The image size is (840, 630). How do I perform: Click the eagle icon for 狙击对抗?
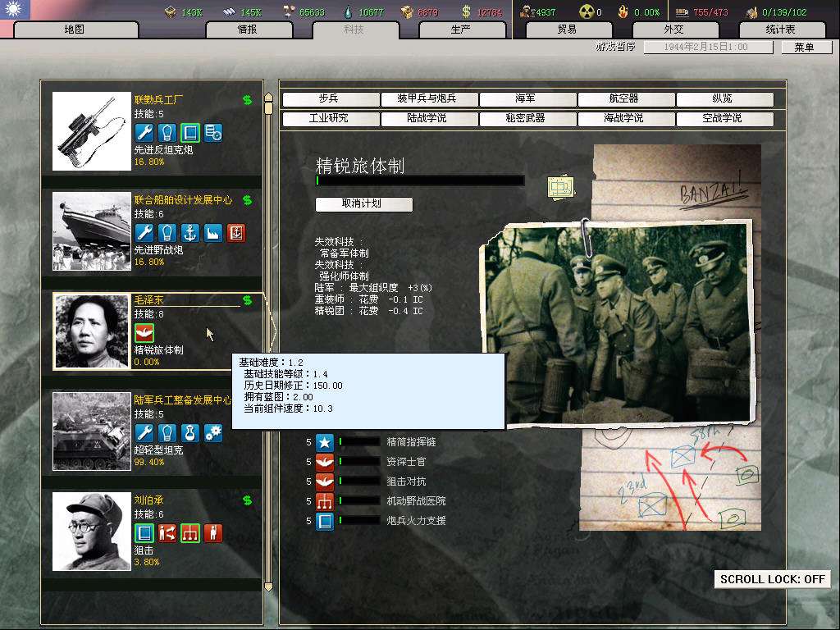[x=325, y=482]
